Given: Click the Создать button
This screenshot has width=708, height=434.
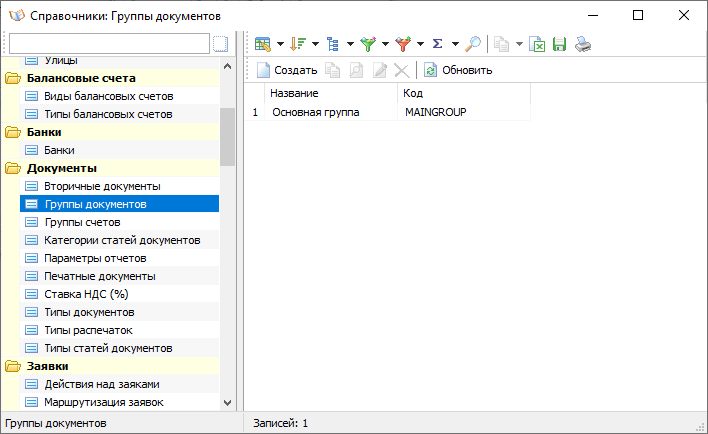Looking at the screenshot, I should 287,70.
